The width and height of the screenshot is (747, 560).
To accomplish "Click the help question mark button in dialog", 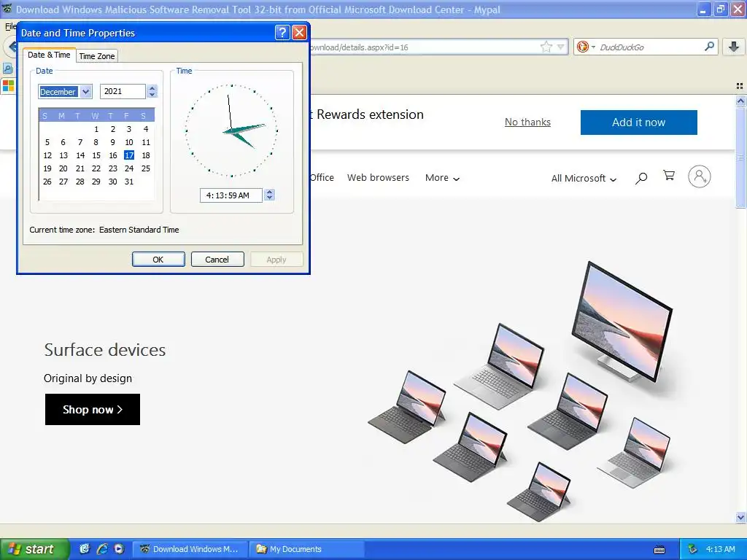I will click(282, 32).
